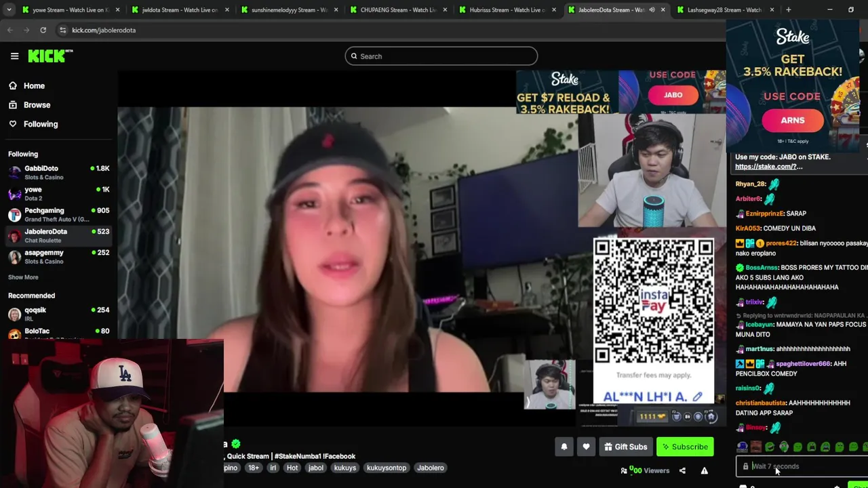This screenshot has height=488, width=868.
Task: Open Browse in the sidebar
Action: click(37, 105)
